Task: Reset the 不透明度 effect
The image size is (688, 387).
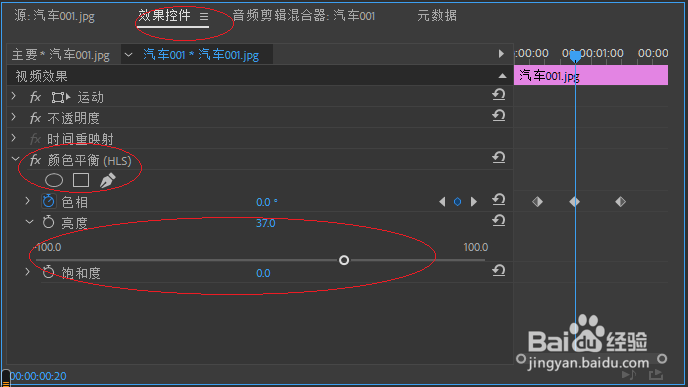Action: click(x=498, y=116)
